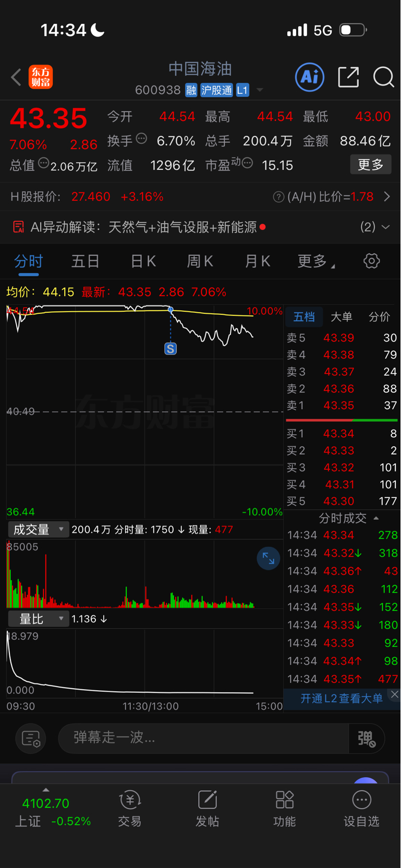
Task: Open A/H 比价 chevron arrow
Action: pos(387,197)
